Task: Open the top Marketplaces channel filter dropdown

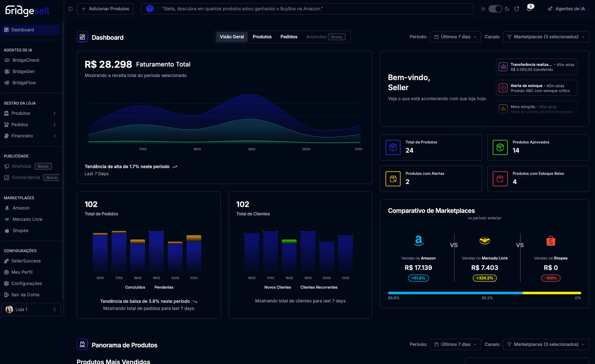Action: [546, 37]
